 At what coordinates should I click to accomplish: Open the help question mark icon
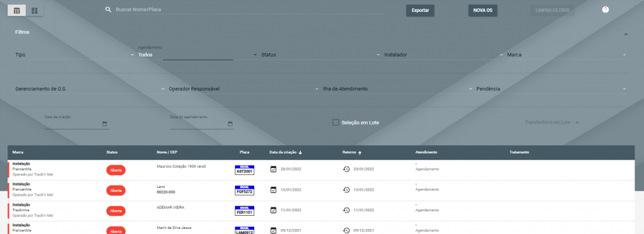click(606, 10)
